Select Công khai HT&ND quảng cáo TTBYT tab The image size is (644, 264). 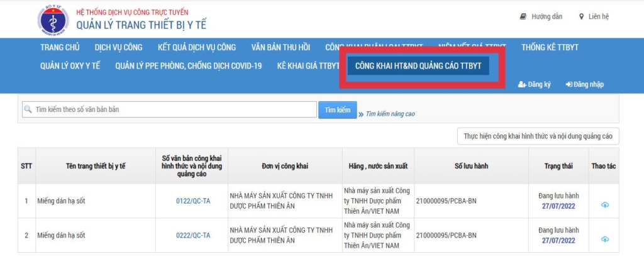click(418, 66)
